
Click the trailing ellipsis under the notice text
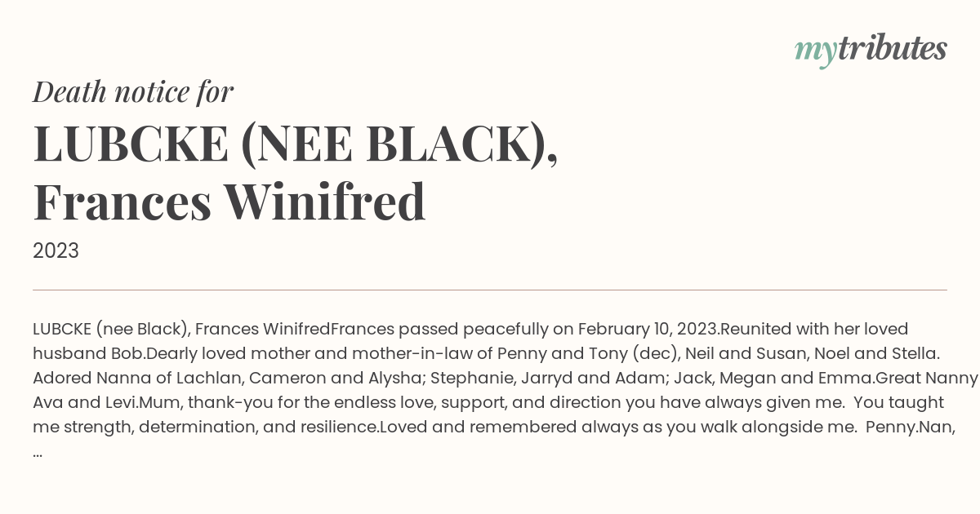click(x=38, y=454)
